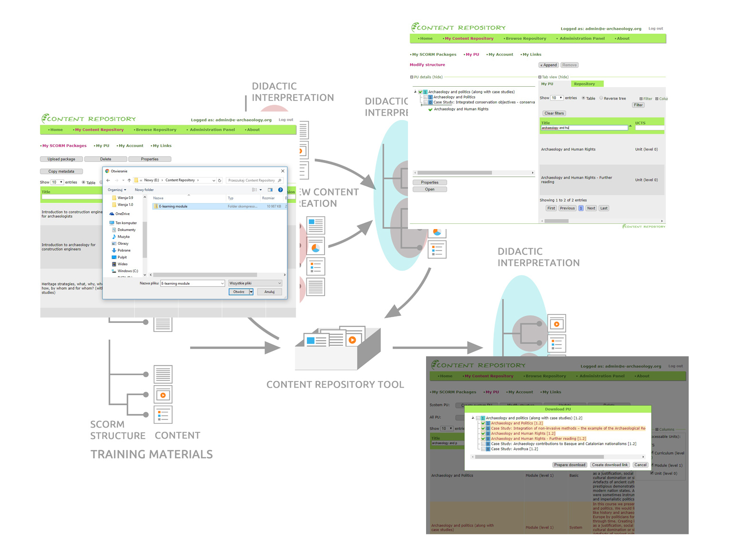
Task: Click Prepare download button in Download PU
Action: click(570, 465)
